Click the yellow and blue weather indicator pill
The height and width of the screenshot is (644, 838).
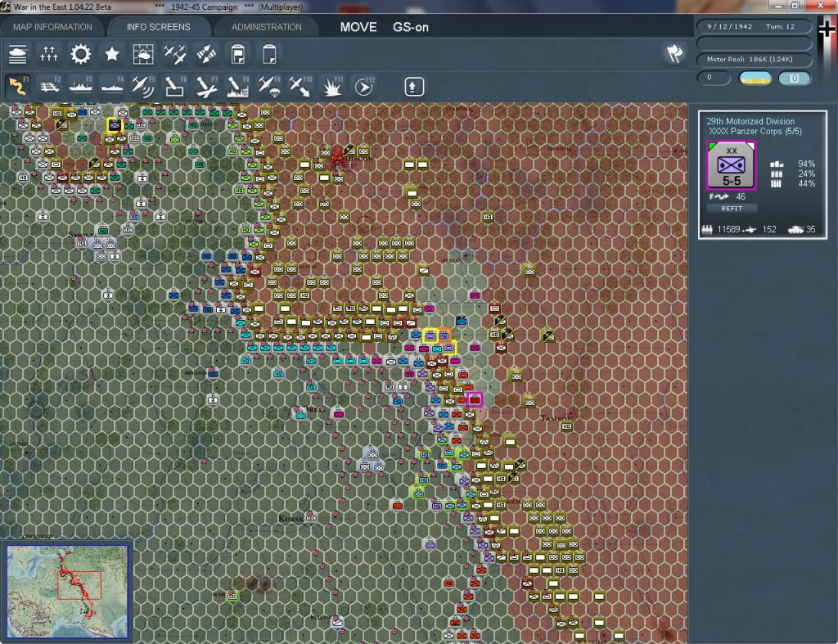click(755, 79)
